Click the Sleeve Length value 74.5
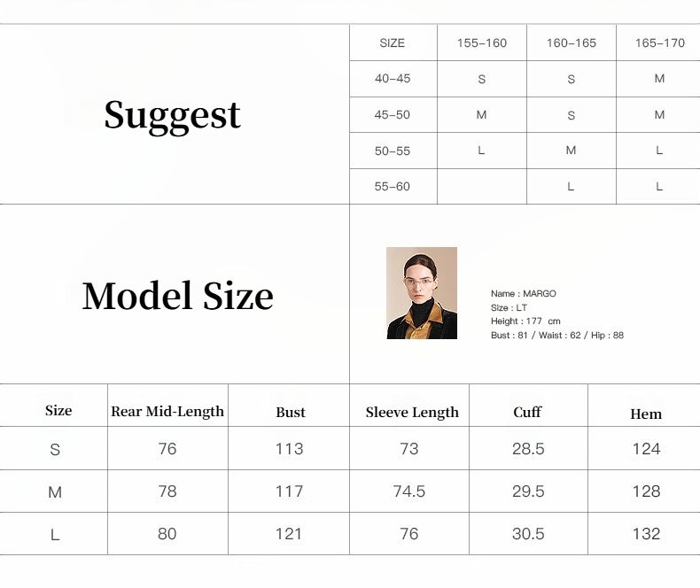 tap(409, 491)
